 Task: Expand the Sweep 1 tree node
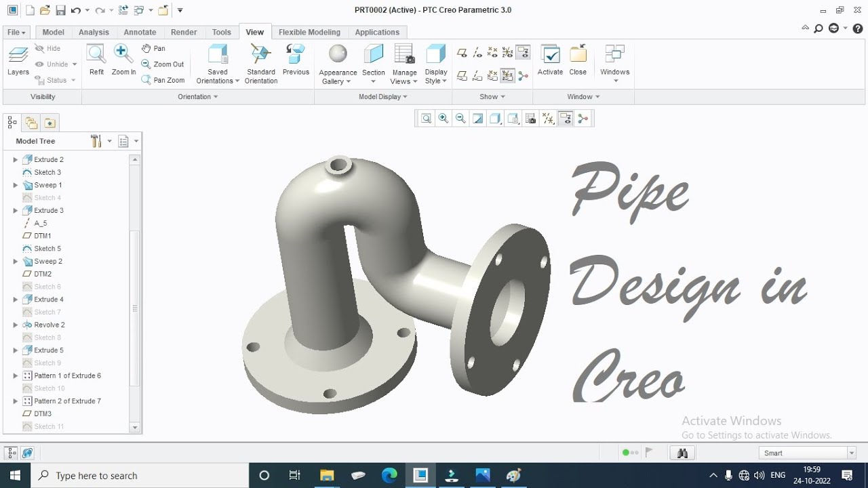point(16,185)
